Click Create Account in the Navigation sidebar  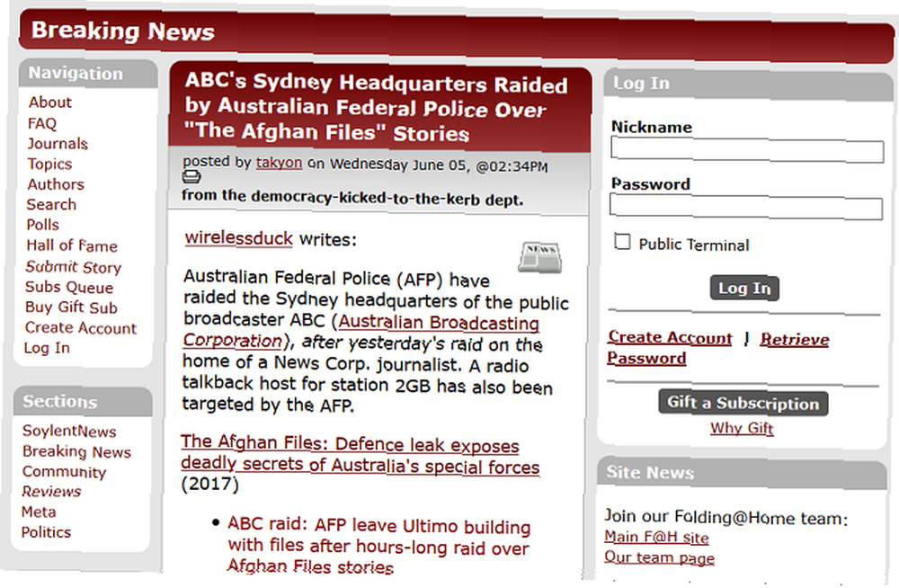tap(80, 327)
